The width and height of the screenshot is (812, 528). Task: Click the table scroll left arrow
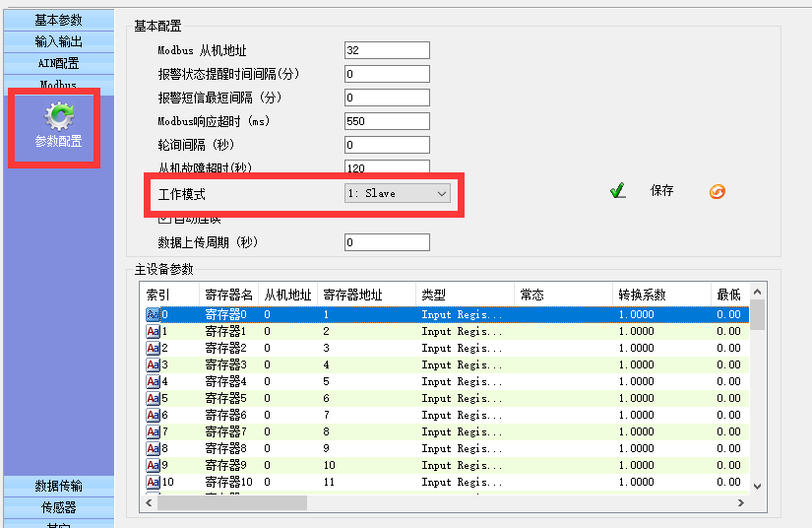pos(150,502)
